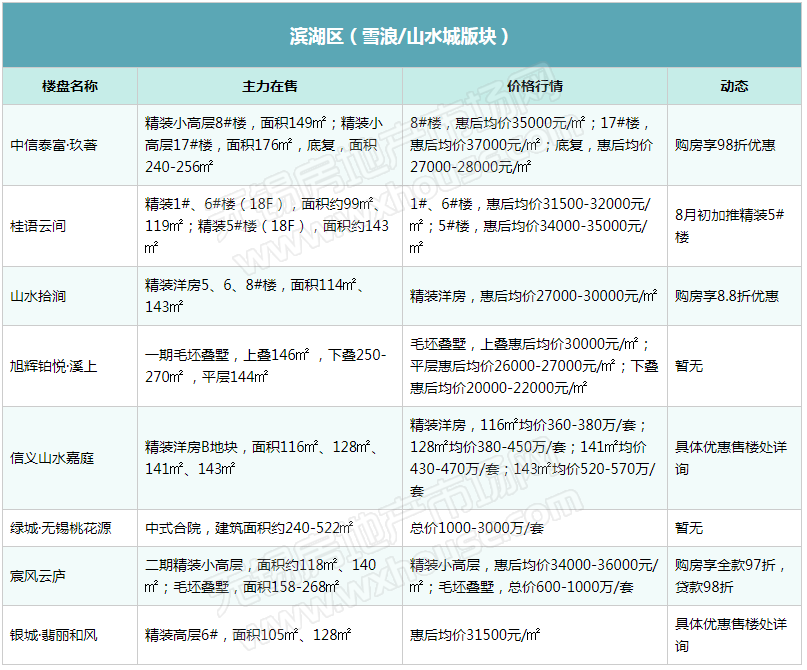Select the 总价1000-3000万/套 price cell

[x=476, y=528]
